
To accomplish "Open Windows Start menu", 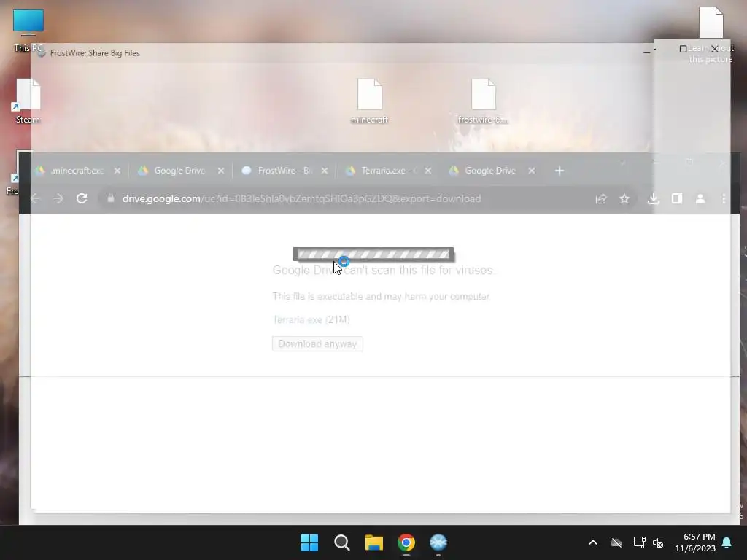I will point(309,542).
